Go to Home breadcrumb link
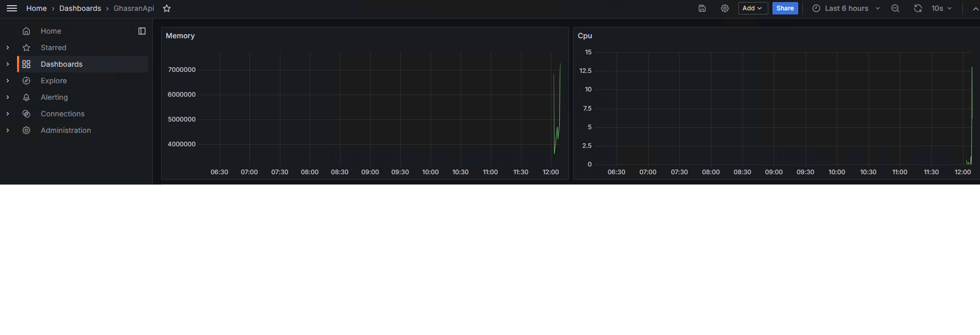Viewport: 980px width, 335px height. 37,8
